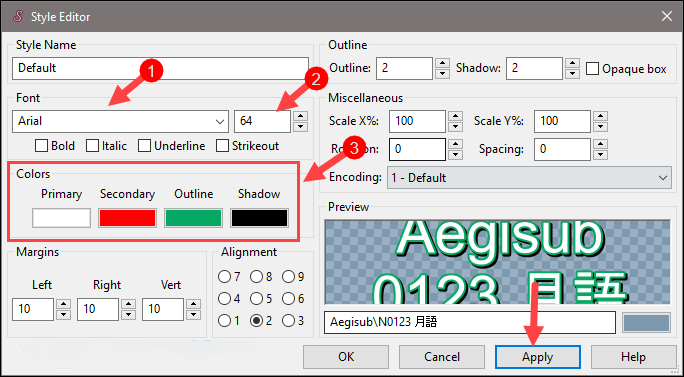Decrease the Rotation value

click(x=455, y=155)
